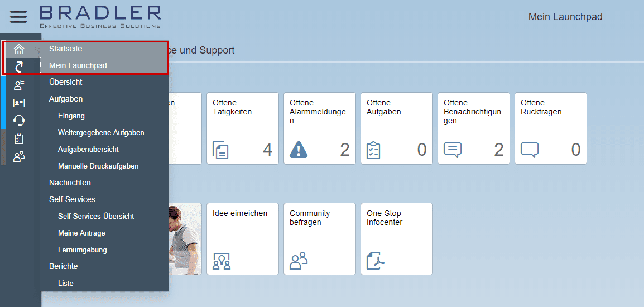Click the photo tile with the man
Screen dimensions: 644x307
[185, 239]
